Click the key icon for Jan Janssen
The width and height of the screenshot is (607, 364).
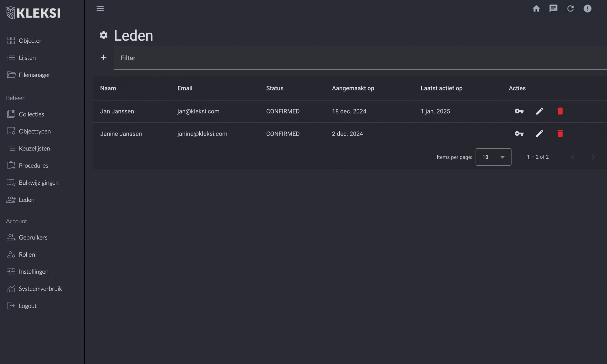pos(519,111)
